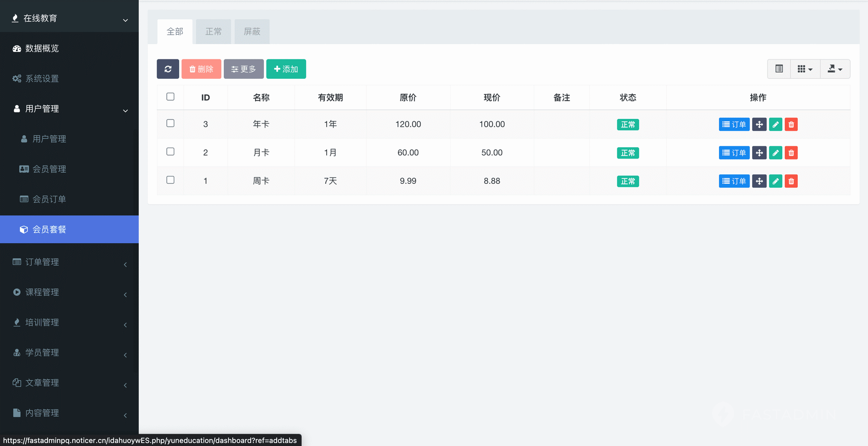Select the checkbox for 周卡 row
This screenshot has width=868, height=446.
click(170, 180)
